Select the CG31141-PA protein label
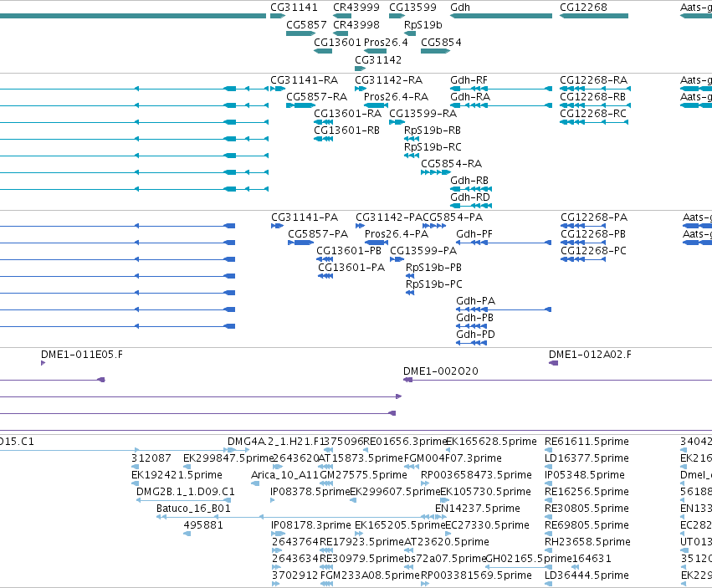 click(305, 217)
